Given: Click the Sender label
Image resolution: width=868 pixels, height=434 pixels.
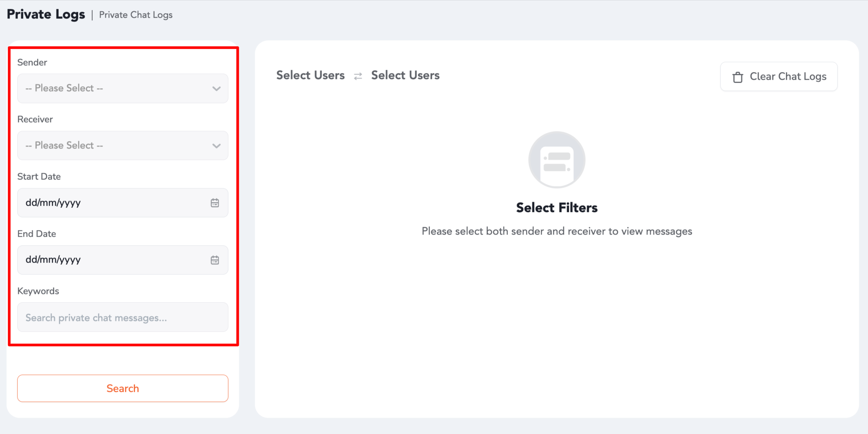Looking at the screenshot, I should 32,62.
